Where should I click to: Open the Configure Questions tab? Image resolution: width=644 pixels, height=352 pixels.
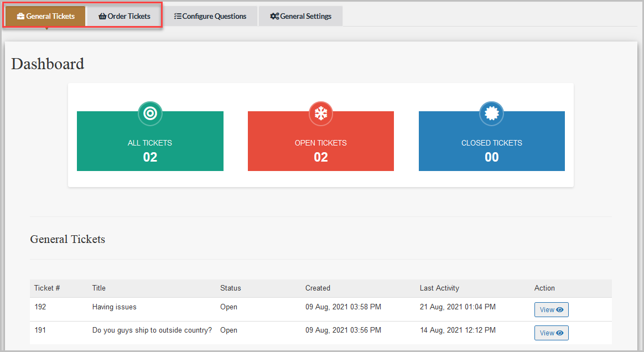pos(210,16)
